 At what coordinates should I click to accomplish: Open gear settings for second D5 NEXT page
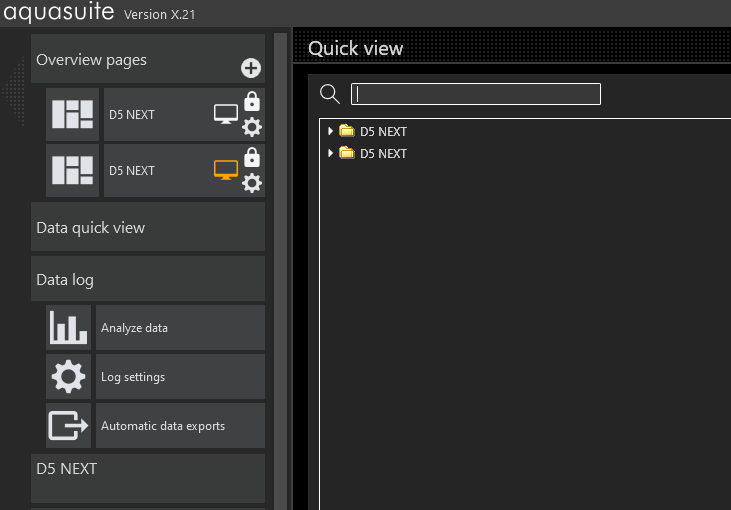(252, 183)
